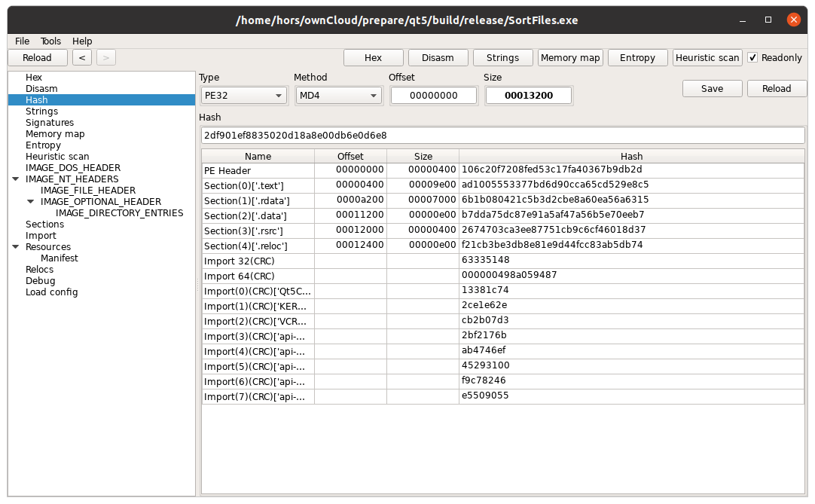Click the Name column header
The image size is (815, 504).
pos(258,156)
